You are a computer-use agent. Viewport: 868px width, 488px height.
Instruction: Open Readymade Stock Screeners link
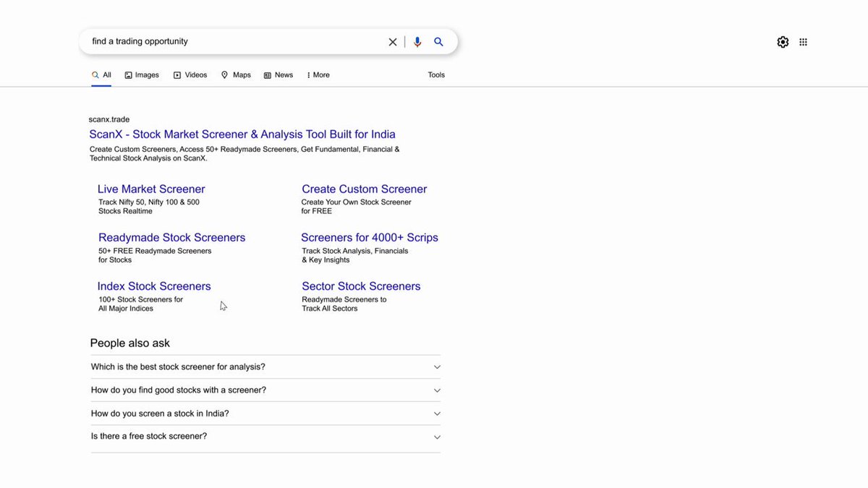pyautogui.click(x=172, y=238)
